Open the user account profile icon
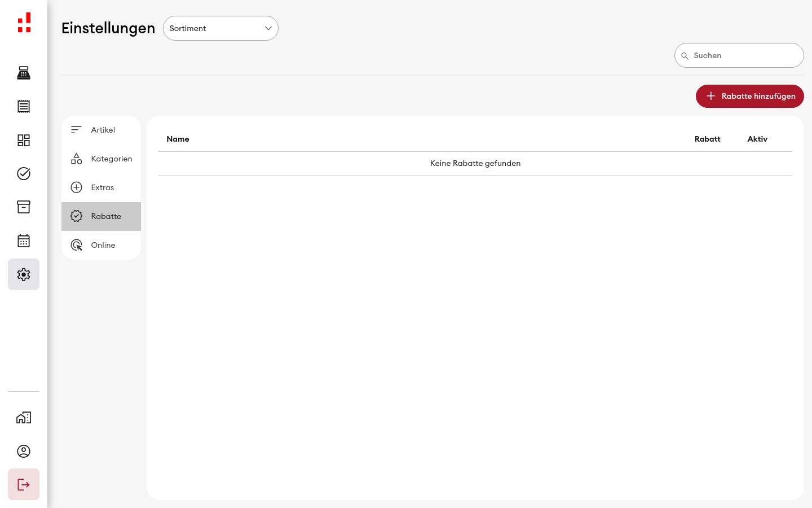The height and width of the screenshot is (508, 812). coord(24,451)
